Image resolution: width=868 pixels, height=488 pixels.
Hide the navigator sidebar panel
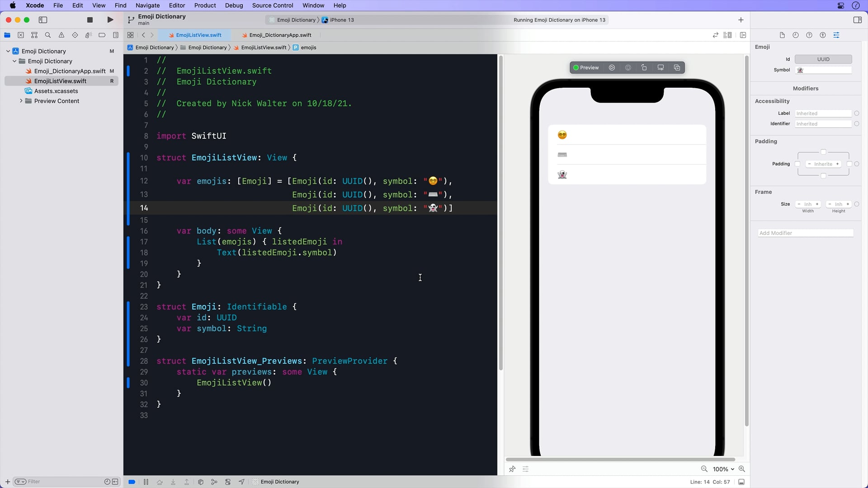[43, 20]
